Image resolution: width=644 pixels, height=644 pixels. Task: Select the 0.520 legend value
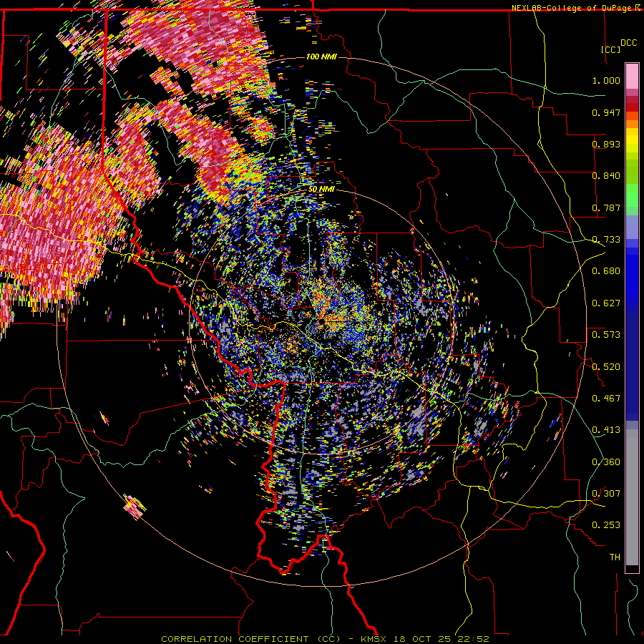point(606,367)
